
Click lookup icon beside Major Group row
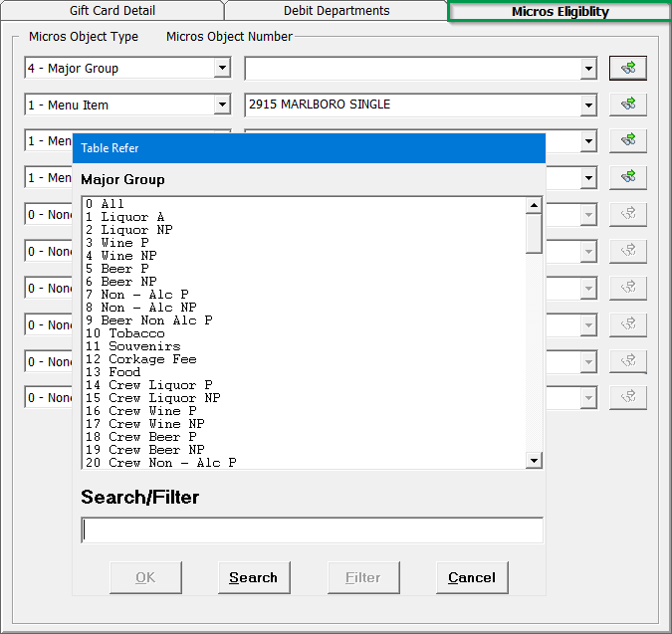(x=628, y=68)
